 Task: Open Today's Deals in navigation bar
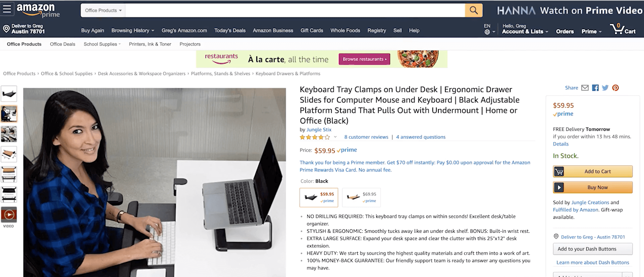(230, 31)
